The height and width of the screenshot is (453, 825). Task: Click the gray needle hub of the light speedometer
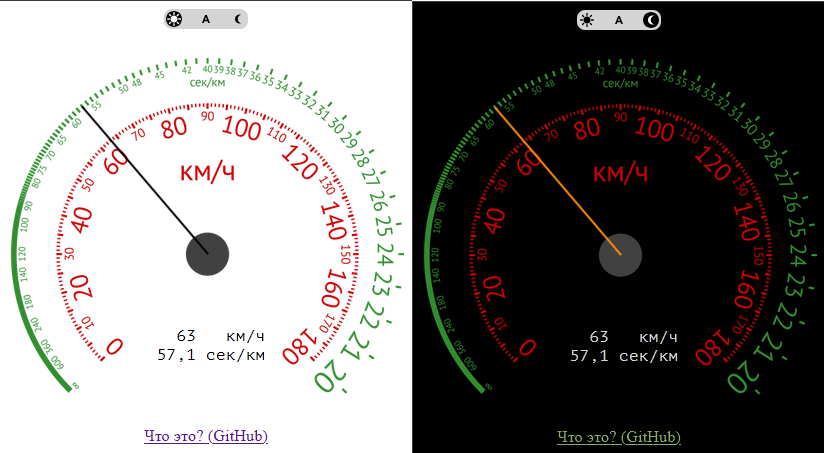pyautogui.click(x=208, y=254)
